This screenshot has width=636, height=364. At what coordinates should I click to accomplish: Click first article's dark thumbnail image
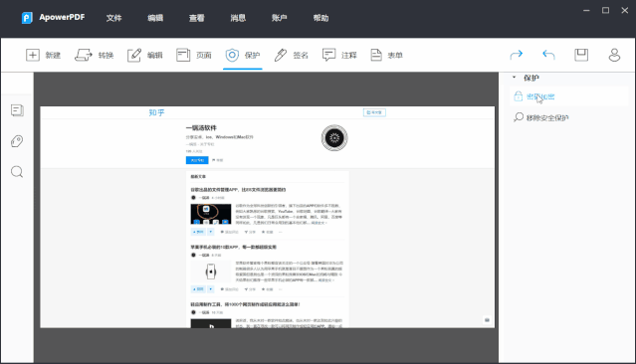211,214
